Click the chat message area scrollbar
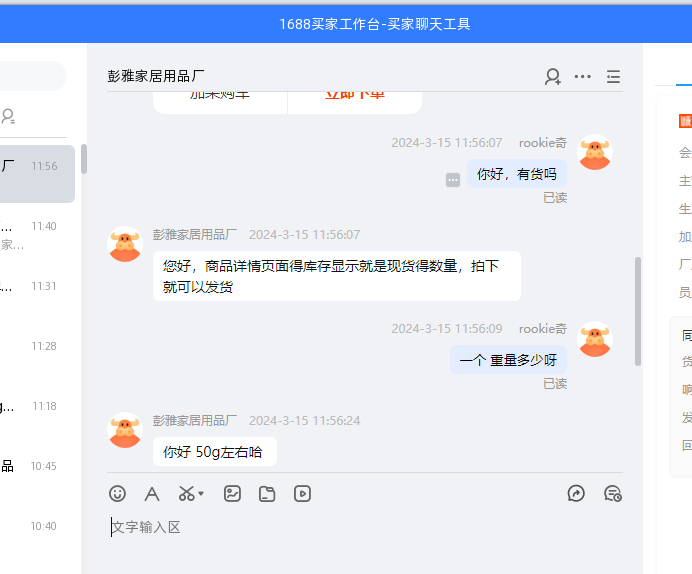The height and width of the screenshot is (574, 692). pos(638,311)
